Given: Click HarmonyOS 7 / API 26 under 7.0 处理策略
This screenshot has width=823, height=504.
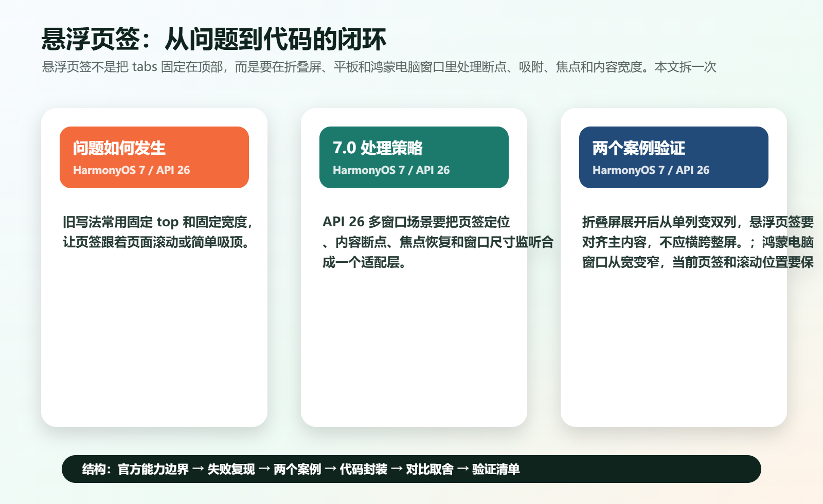Looking at the screenshot, I should pos(391,170).
